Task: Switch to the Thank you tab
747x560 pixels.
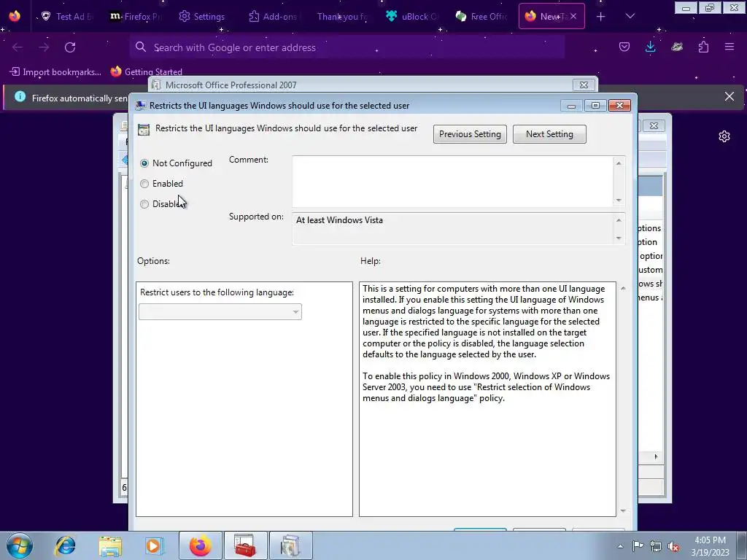Action: tap(341, 16)
